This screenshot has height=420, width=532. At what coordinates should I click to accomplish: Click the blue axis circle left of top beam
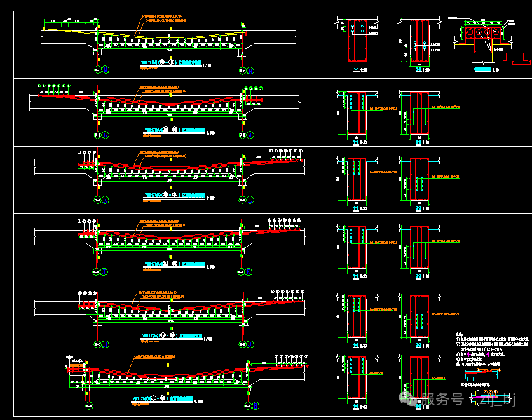pyautogui.click(x=106, y=70)
